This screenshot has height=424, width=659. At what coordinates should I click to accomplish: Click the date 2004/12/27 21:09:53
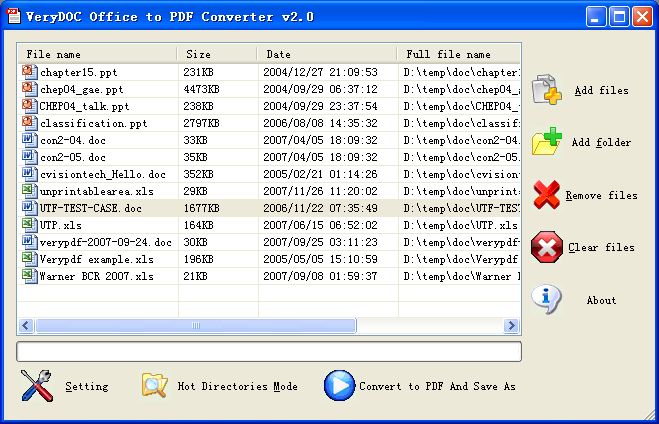pos(320,72)
